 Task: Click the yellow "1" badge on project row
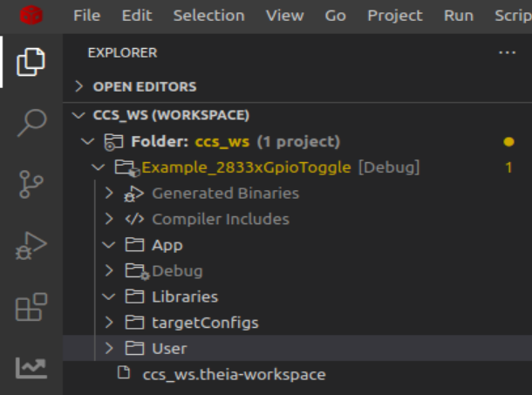pos(508,167)
